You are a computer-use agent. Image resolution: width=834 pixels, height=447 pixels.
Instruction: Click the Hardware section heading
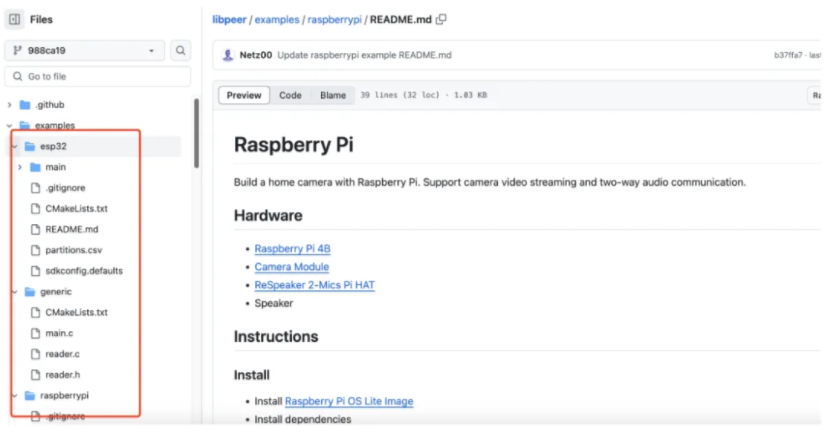[x=268, y=216]
